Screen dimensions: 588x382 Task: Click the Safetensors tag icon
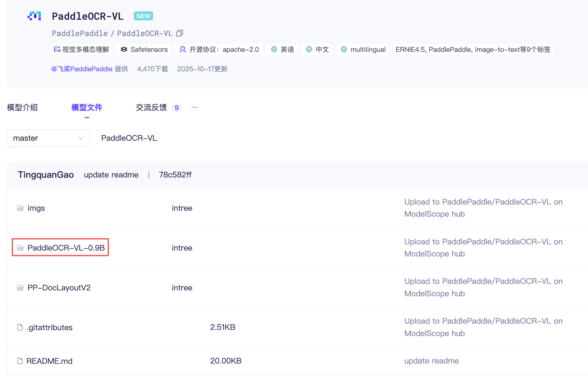[x=124, y=49]
